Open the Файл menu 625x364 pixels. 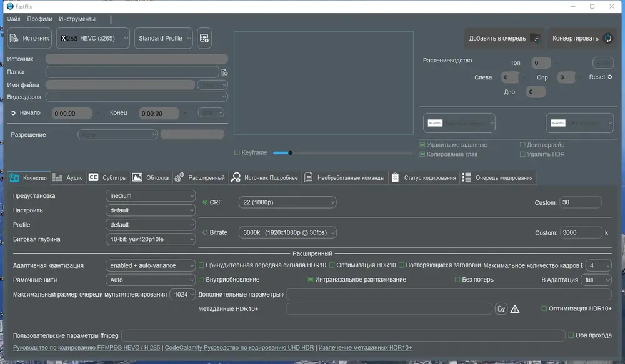point(13,19)
